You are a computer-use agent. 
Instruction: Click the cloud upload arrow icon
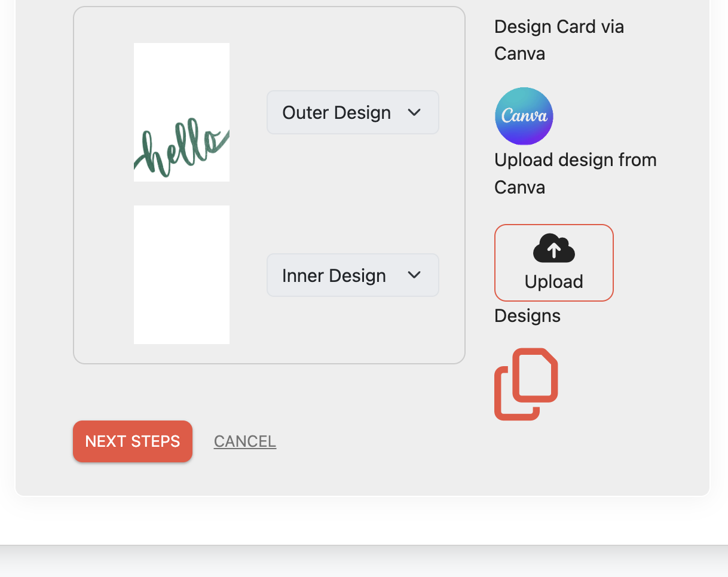pos(553,248)
